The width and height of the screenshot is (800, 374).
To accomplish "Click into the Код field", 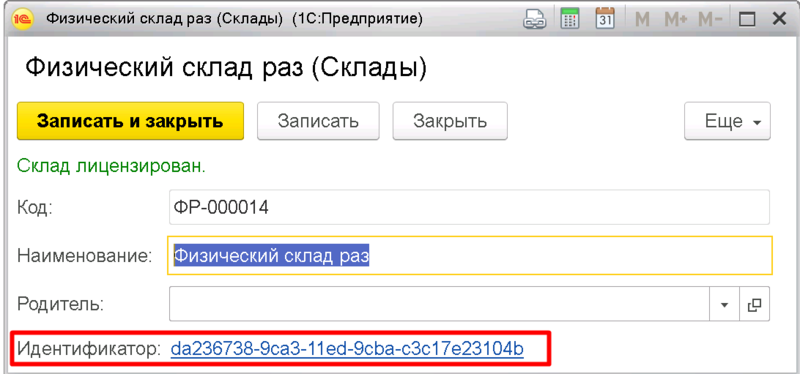I will pyautogui.click(x=469, y=207).
